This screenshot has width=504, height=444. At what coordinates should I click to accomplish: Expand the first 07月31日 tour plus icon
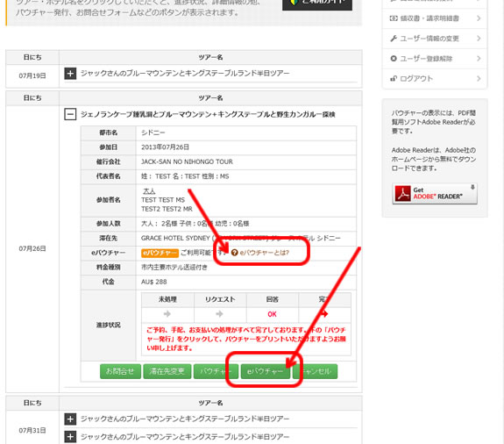click(x=70, y=419)
